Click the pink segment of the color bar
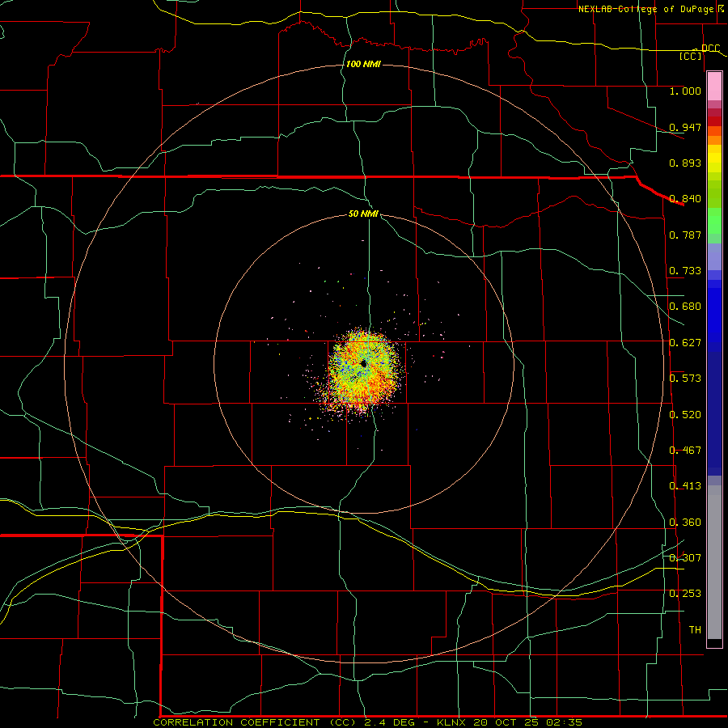The width and height of the screenshot is (728, 728). point(714,87)
